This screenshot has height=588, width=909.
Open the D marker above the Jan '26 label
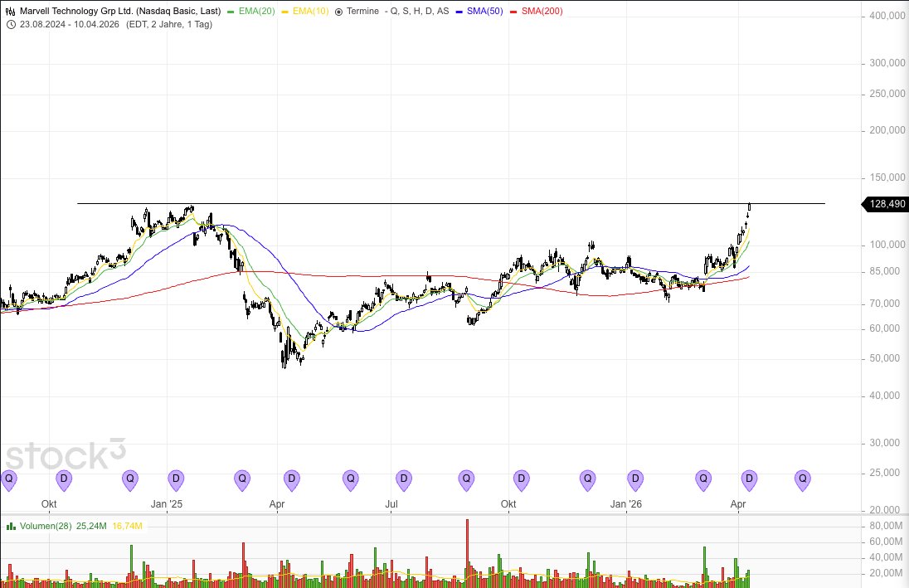tap(635, 480)
